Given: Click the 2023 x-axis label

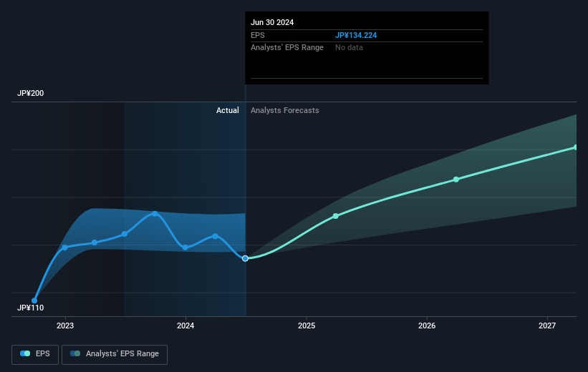Looking at the screenshot, I should click(x=65, y=325).
